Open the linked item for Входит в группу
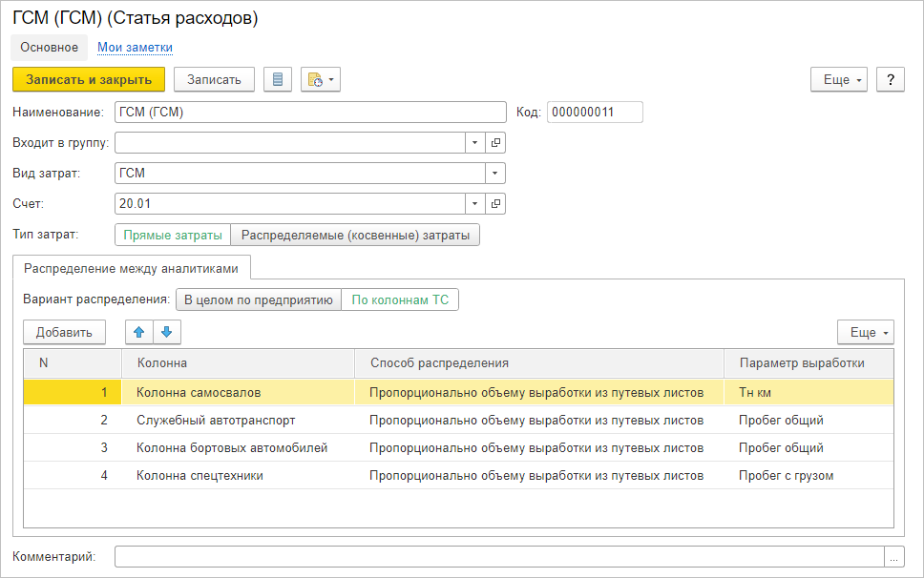Screen dimensions: 924x578 click(495, 143)
